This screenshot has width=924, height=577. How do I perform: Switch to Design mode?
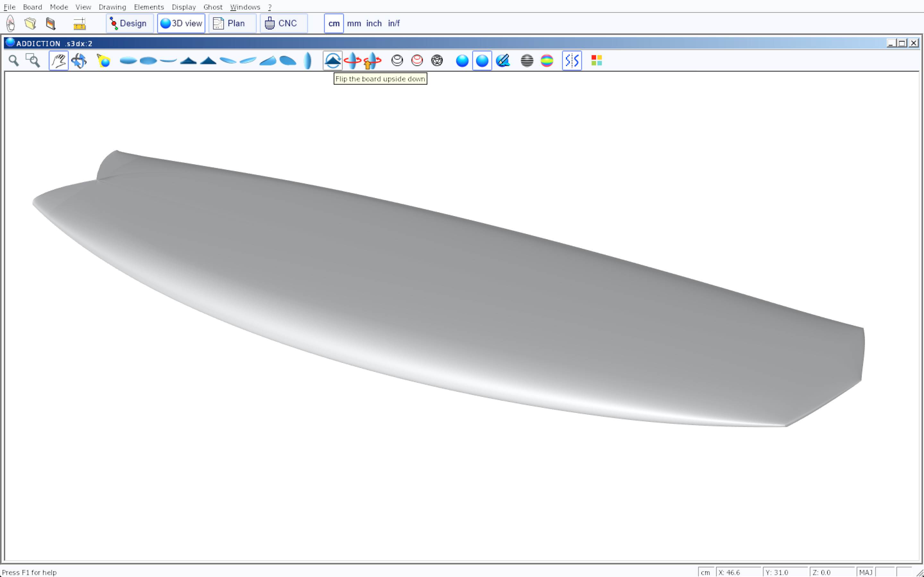click(x=129, y=24)
